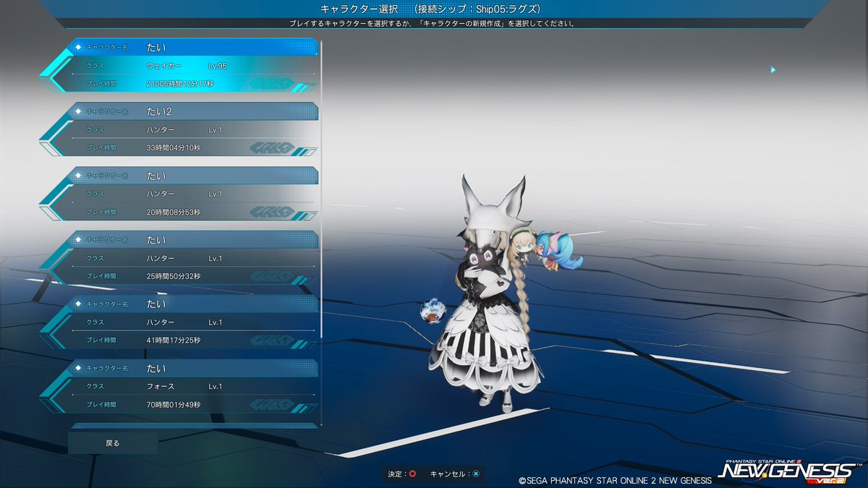Click the キャンセル cross button icon
The height and width of the screenshot is (488, 868).
475,474
